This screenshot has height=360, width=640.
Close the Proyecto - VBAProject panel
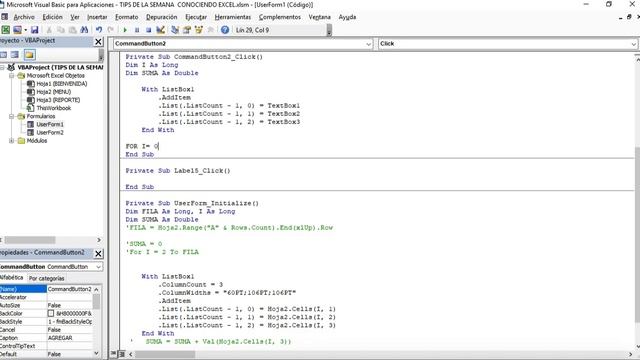tap(98, 42)
